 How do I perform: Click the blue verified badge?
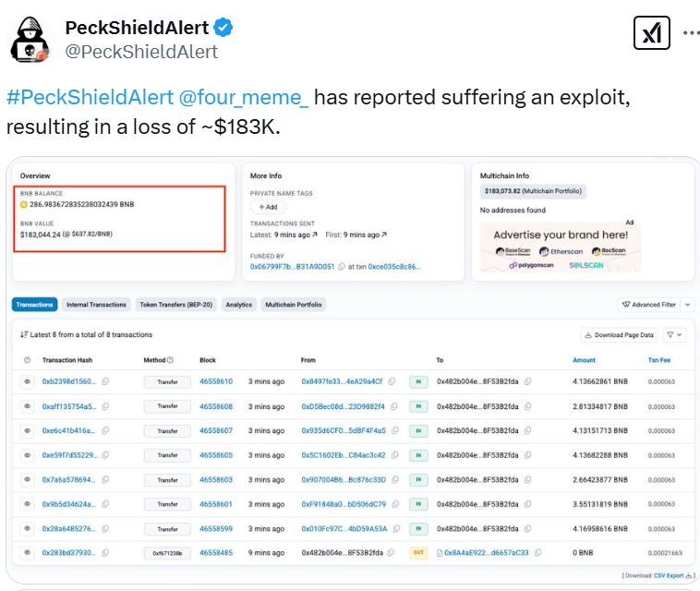[224, 28]
